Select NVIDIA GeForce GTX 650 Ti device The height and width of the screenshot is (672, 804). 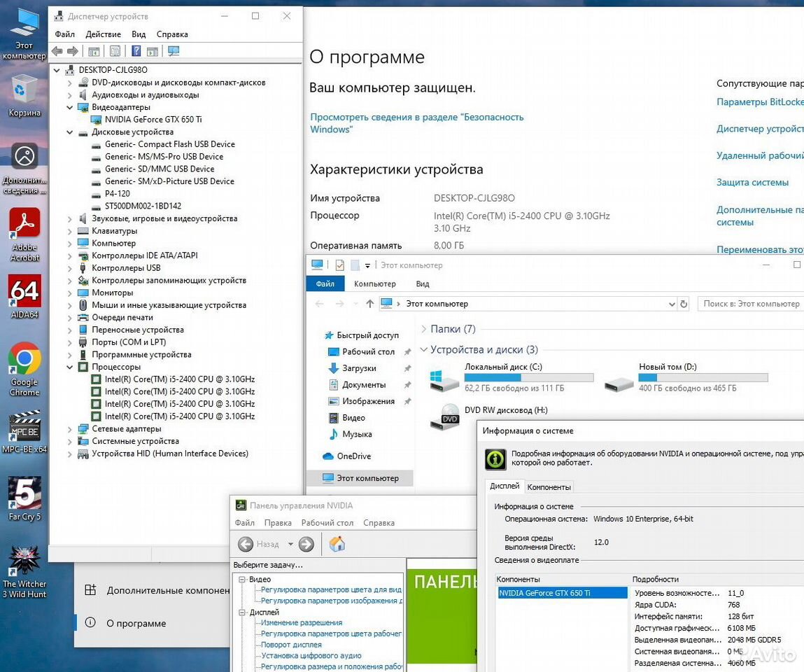click(x=153, y=120)
